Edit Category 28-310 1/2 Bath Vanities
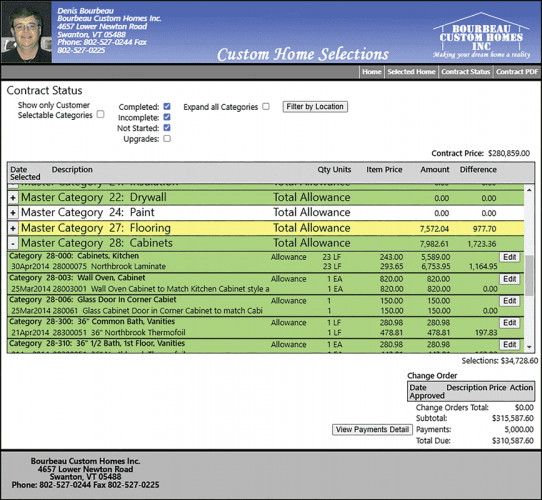 510,344
